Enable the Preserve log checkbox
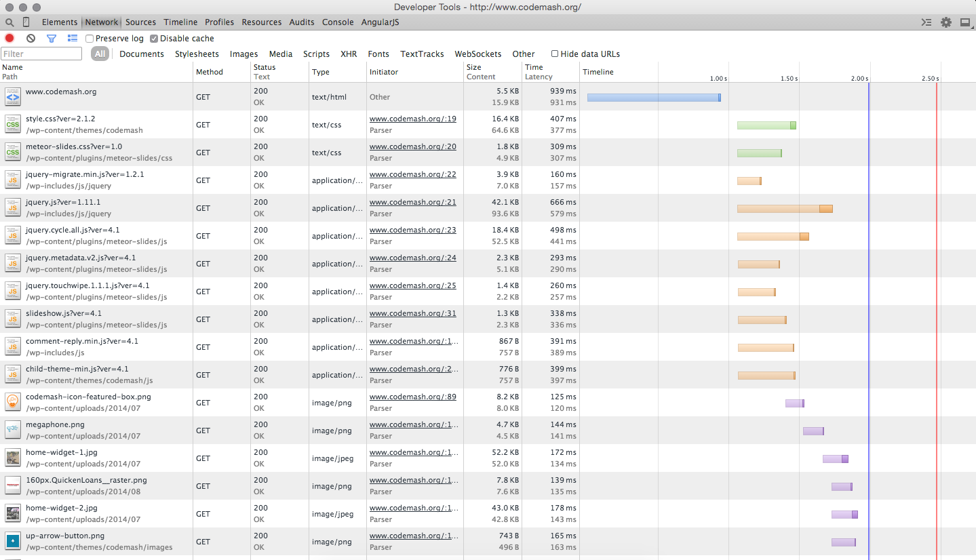Screen dimensions: 976x560 (x=90, y=39)
